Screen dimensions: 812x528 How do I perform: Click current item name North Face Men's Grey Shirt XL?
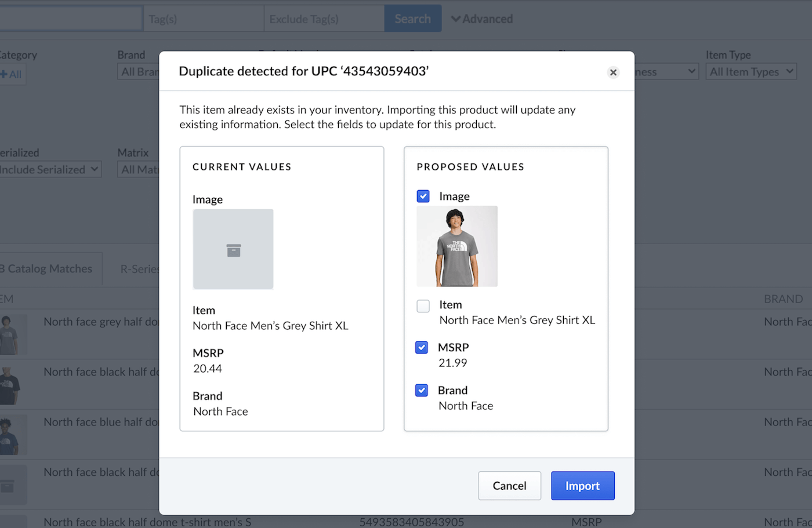coord(270,326)
